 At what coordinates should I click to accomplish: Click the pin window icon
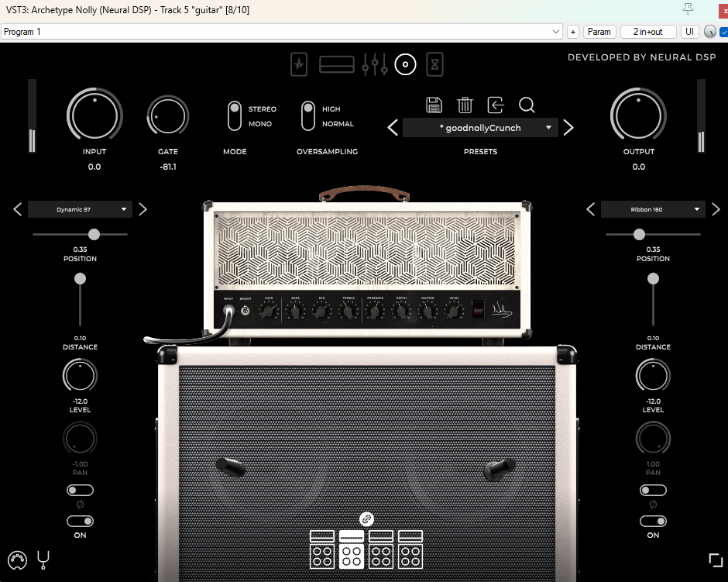tap(688, 9)
